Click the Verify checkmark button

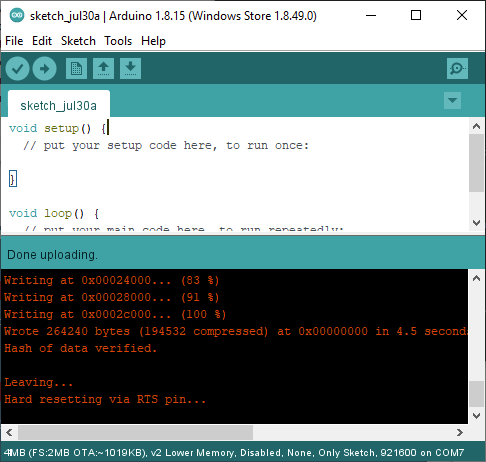pos(17,69)
